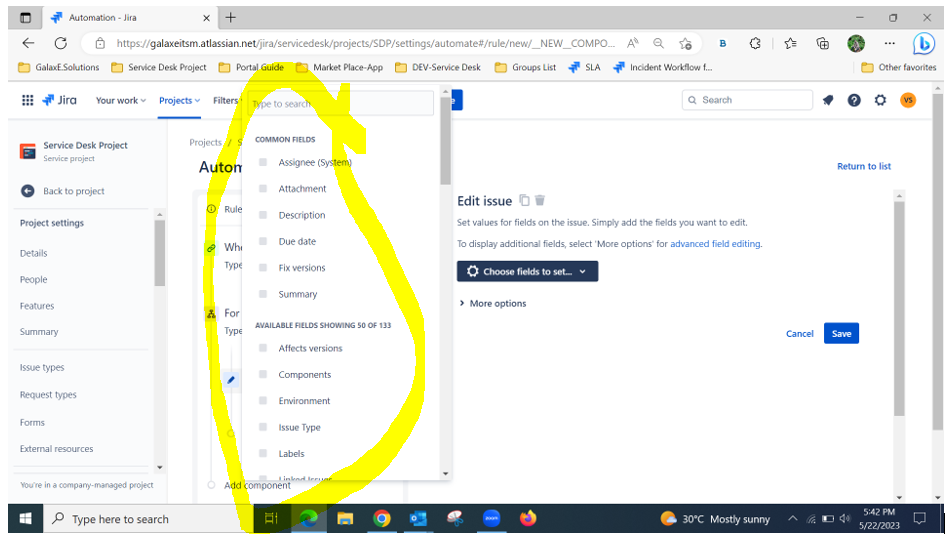Add page to favorites star icon

[x=685, y=43]
